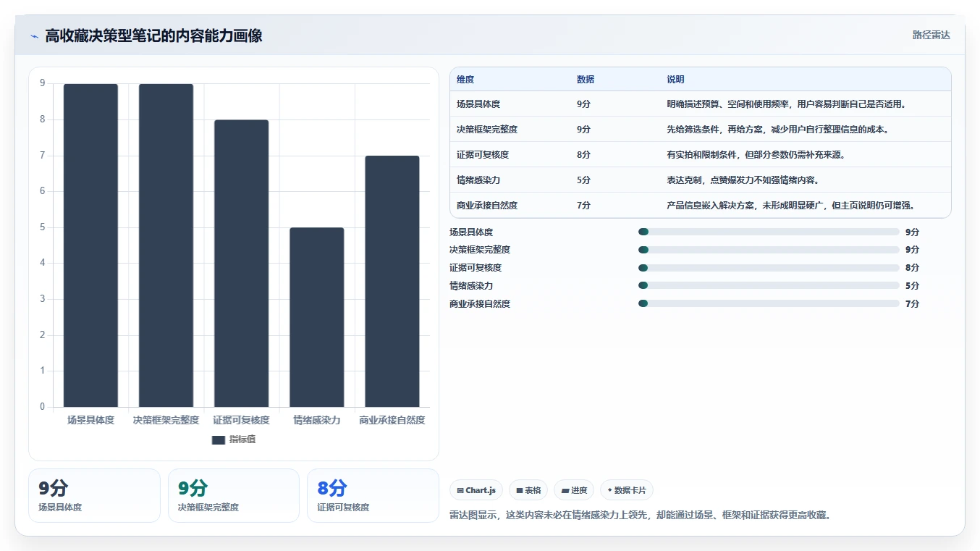Select the 表格 tag chip
The image size is (980, 551).
(x=528, y=490)
